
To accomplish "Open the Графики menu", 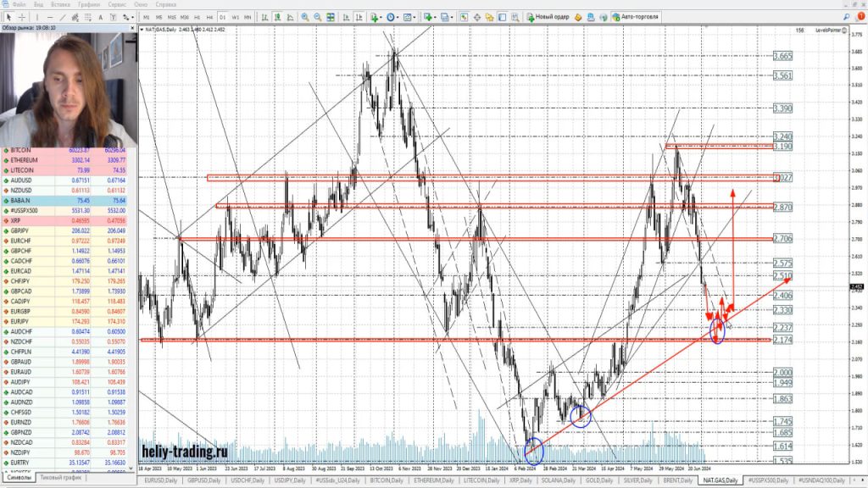I will coord(86,4).
